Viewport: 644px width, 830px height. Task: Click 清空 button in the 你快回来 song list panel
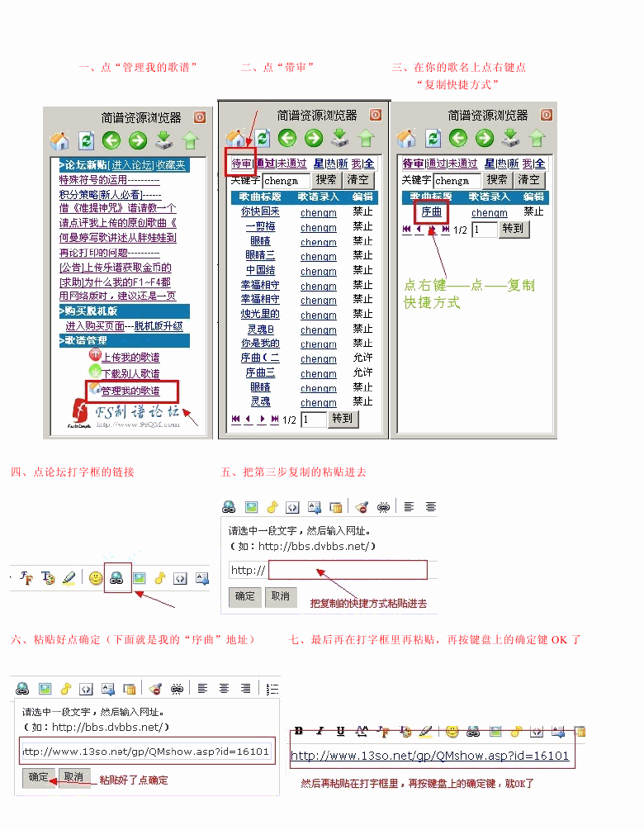[358, 180]
